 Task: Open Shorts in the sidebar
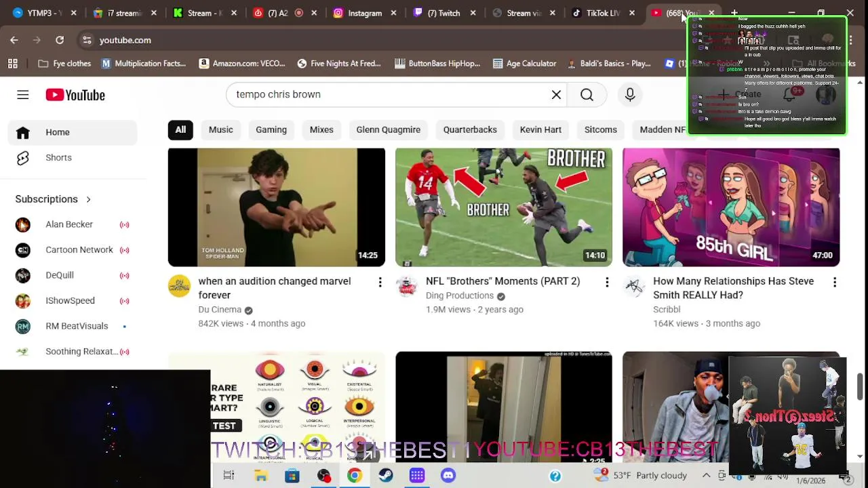coord(73,158)
